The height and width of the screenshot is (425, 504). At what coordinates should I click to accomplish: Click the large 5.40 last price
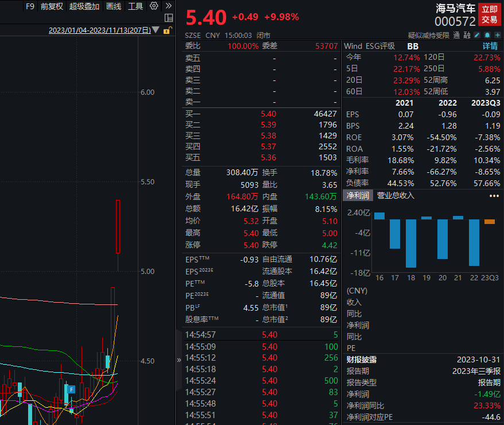[x=206, y=17]
